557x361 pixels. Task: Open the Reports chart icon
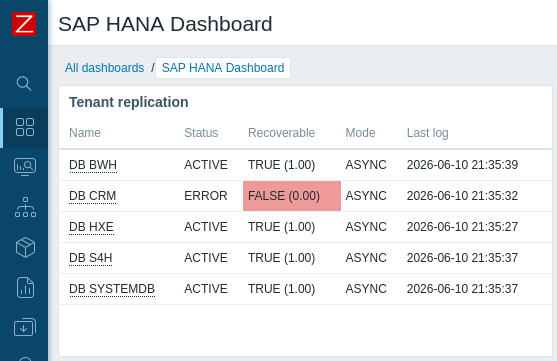click(25, 287)
